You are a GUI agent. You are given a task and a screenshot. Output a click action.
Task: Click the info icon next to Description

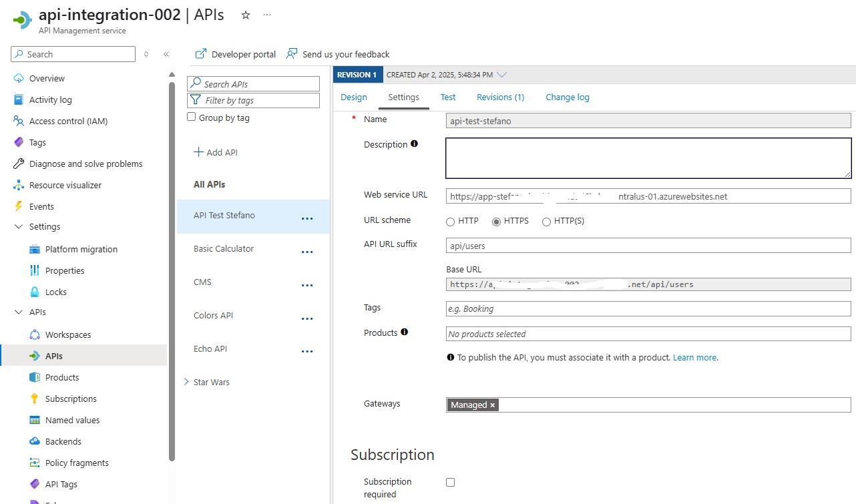click(415, 144)
